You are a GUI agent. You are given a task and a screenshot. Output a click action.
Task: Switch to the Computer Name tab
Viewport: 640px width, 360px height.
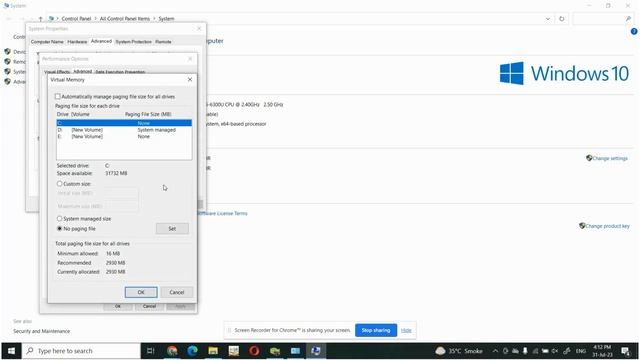point(47,42)
